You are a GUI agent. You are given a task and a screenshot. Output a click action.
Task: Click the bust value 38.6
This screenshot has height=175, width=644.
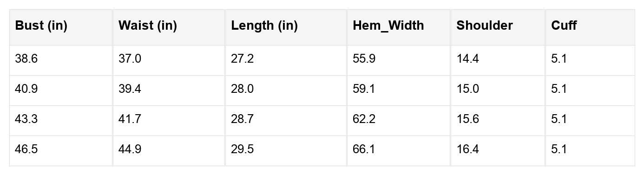26,59
